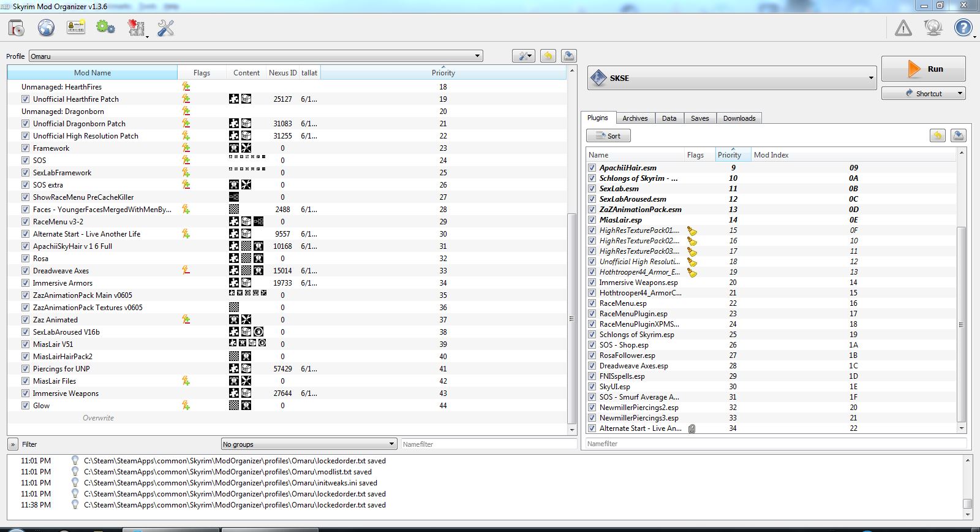Toggle Unofficial Dragonborn Patch checkbox
Viewport: 980px width, 532px height.
[25, 123]
